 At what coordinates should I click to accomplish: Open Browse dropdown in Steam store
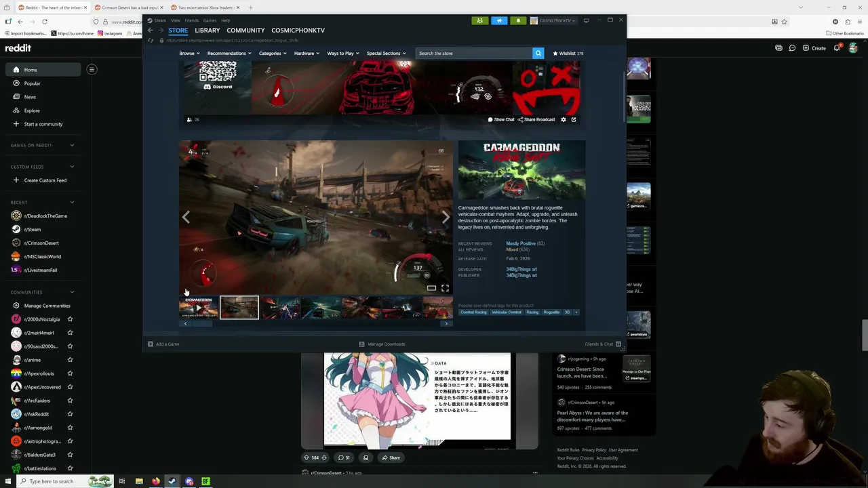click(189, 53)
